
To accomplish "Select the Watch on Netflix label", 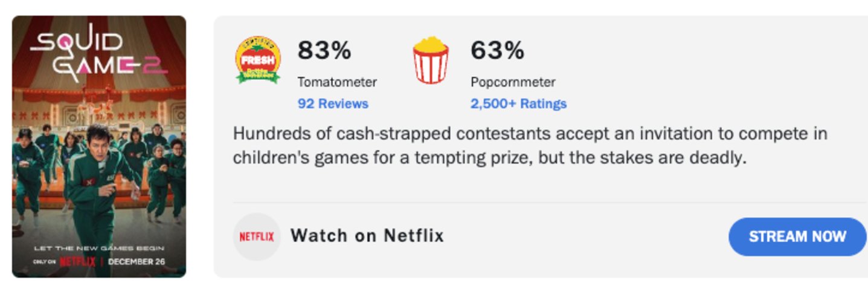I will (367, 236).
